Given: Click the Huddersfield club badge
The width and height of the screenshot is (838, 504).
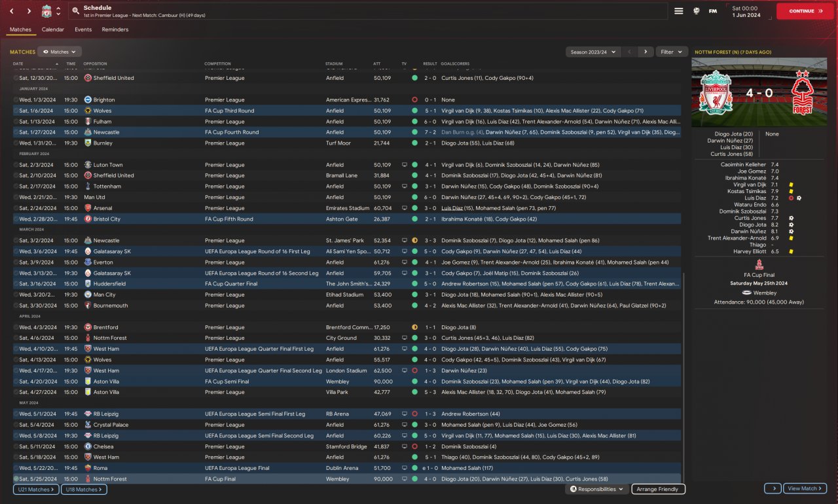Looking at the screenshot, I should coord(88,284).
